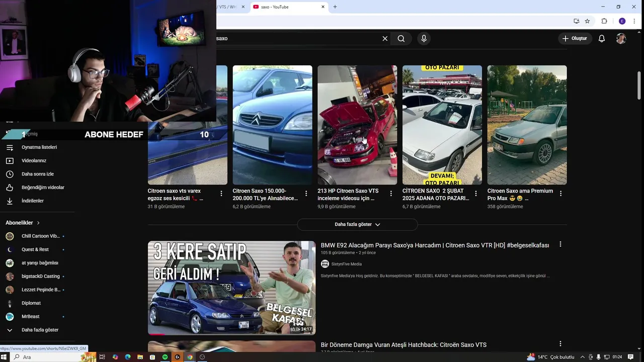Open the Windows Start menu
This screenshot has width=644, height=362.
(x=5, y=357)
